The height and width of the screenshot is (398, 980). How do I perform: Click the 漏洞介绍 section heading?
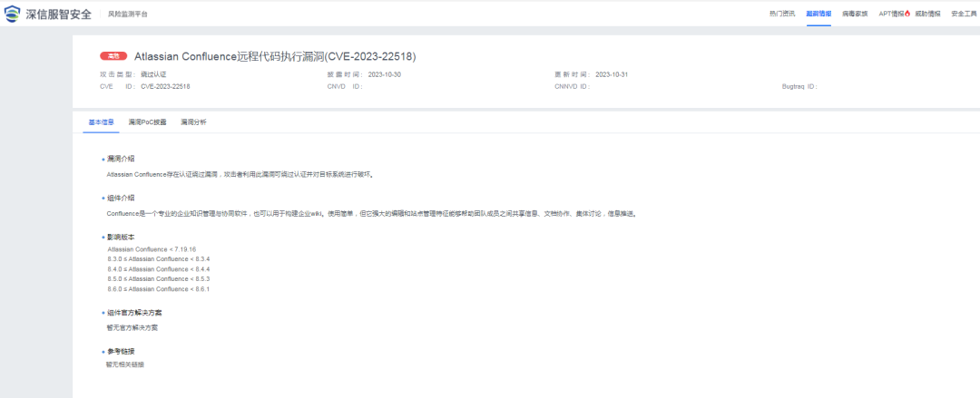121,159
